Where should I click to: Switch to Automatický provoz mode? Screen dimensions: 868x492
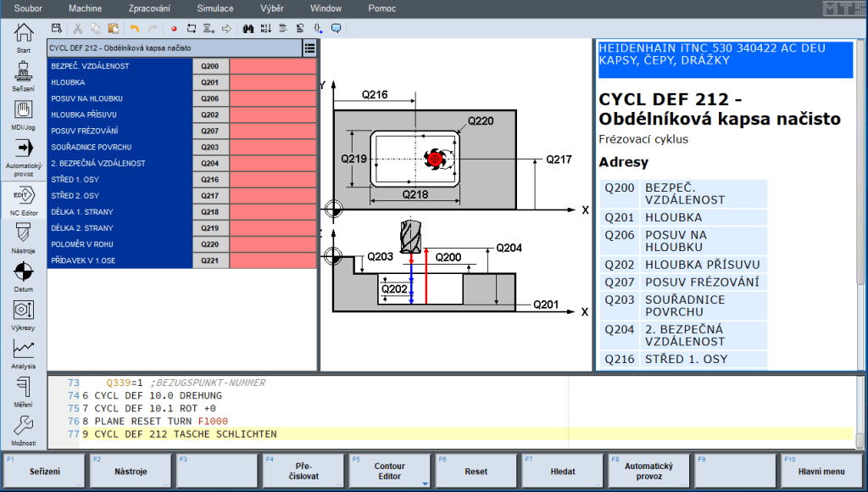pos(23,148)
